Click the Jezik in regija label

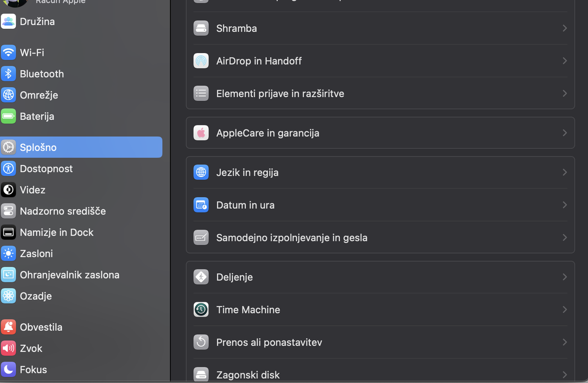(247, 172)
